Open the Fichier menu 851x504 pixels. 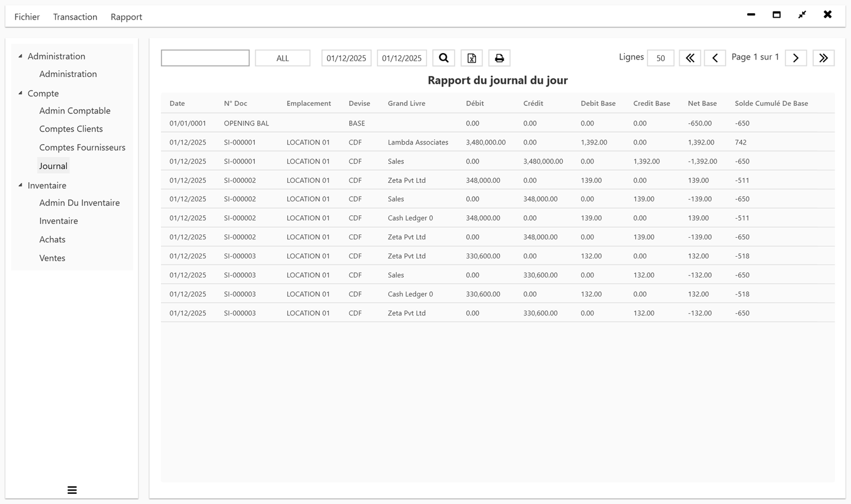click(x=27, y=16)
